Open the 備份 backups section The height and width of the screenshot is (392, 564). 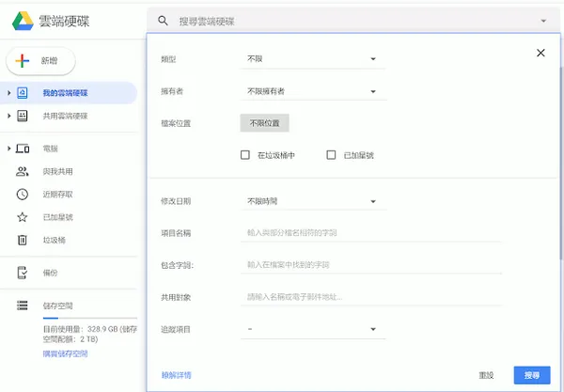click(50, 273)
